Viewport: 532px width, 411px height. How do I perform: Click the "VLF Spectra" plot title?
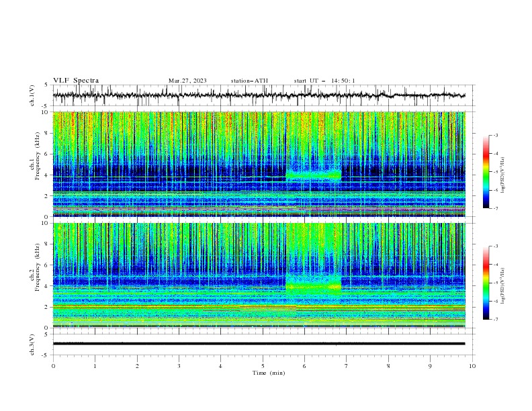[x=76, y=81]
